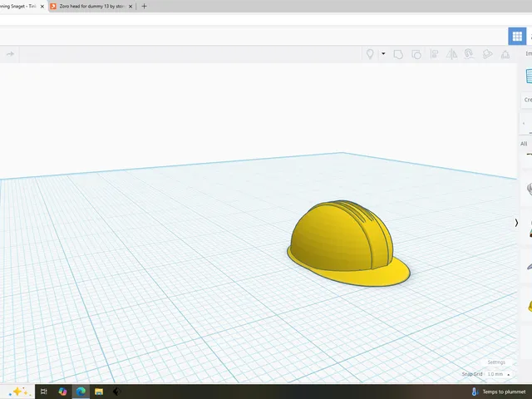Click the Ungroup shapes icon
532x399 pixels.
416,54
